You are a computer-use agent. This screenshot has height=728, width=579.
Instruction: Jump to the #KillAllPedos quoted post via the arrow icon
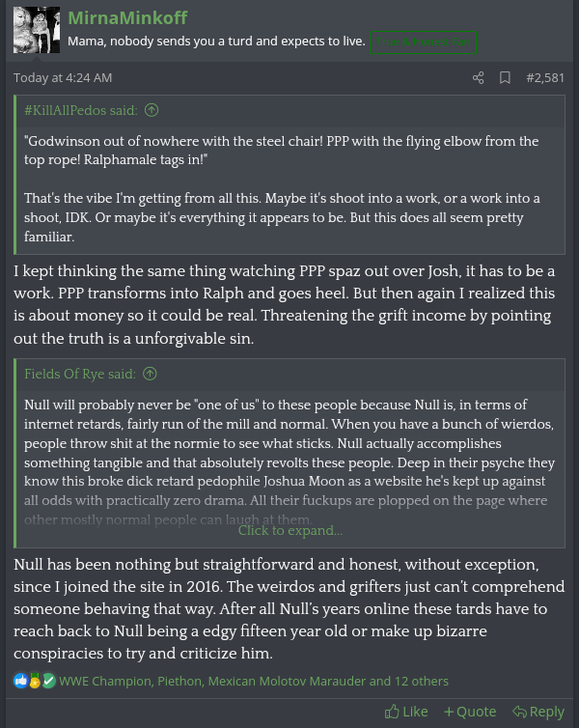[x=152, y=110]
